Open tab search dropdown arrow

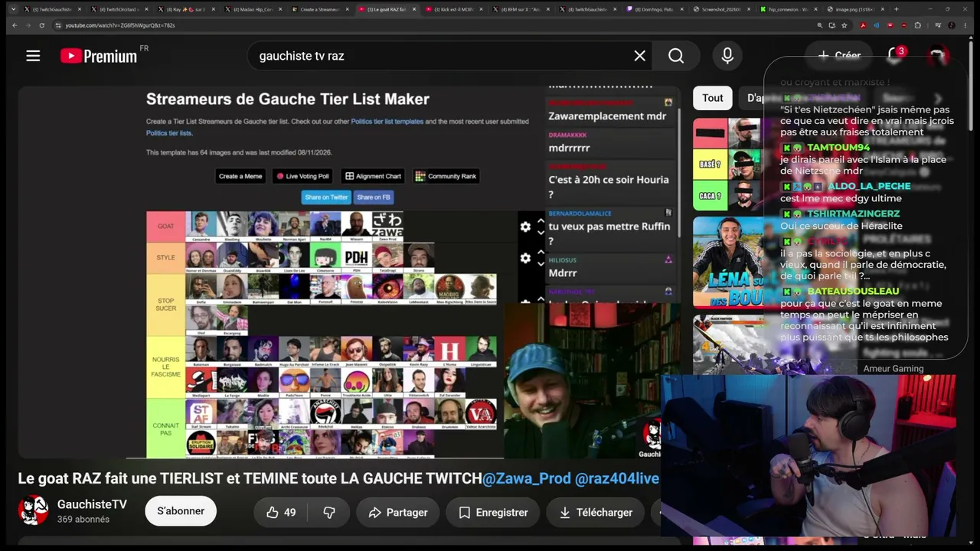(x=13, y=9)
